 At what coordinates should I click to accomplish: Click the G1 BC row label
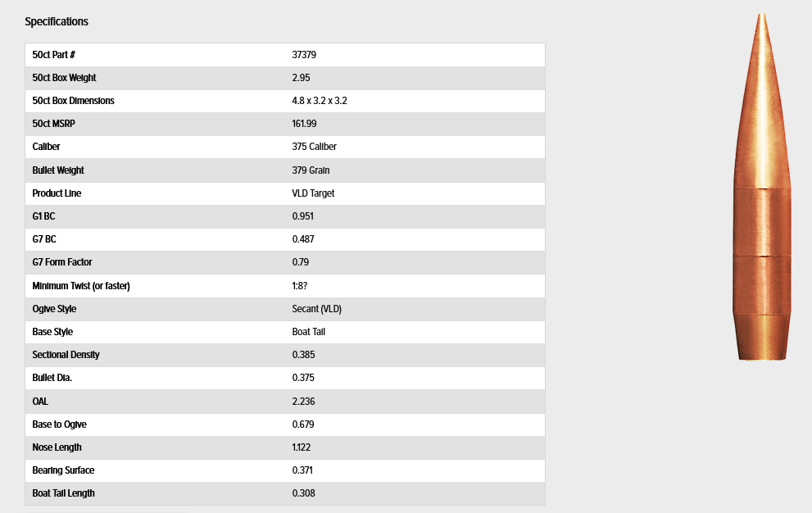point(43,216)
